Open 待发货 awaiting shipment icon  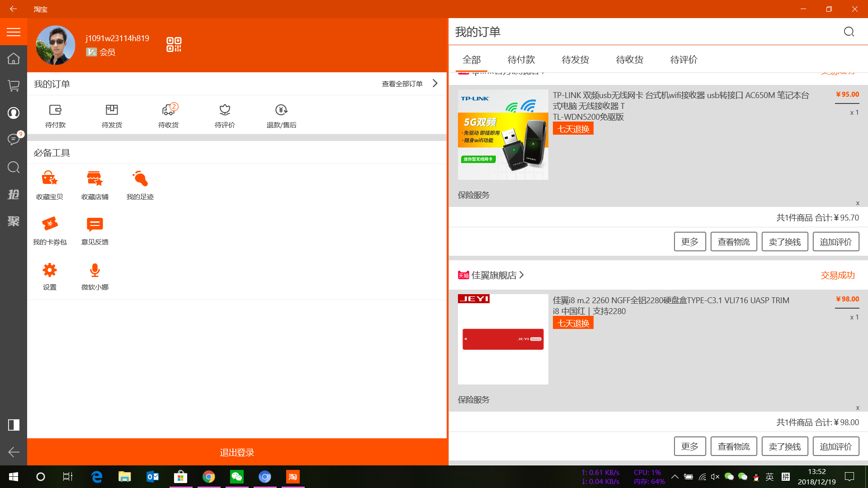[112, 116]
